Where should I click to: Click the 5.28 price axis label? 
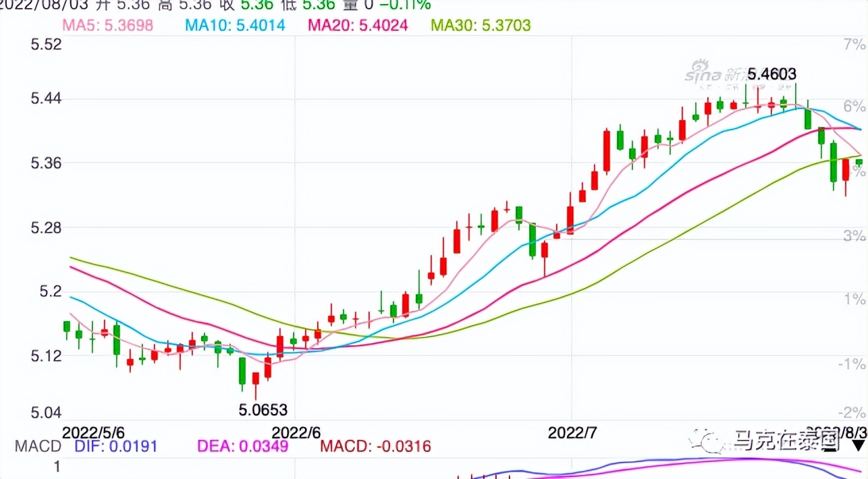click(46, 227)
